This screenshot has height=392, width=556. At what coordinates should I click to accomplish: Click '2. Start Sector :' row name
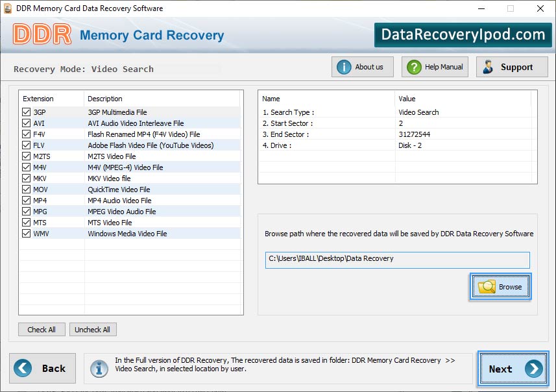coord(287,123)
